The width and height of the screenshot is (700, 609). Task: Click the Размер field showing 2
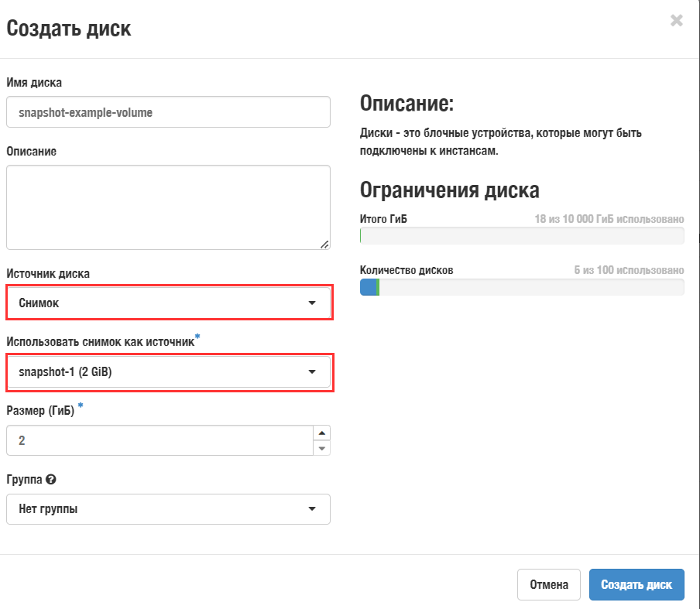[155, 440]
